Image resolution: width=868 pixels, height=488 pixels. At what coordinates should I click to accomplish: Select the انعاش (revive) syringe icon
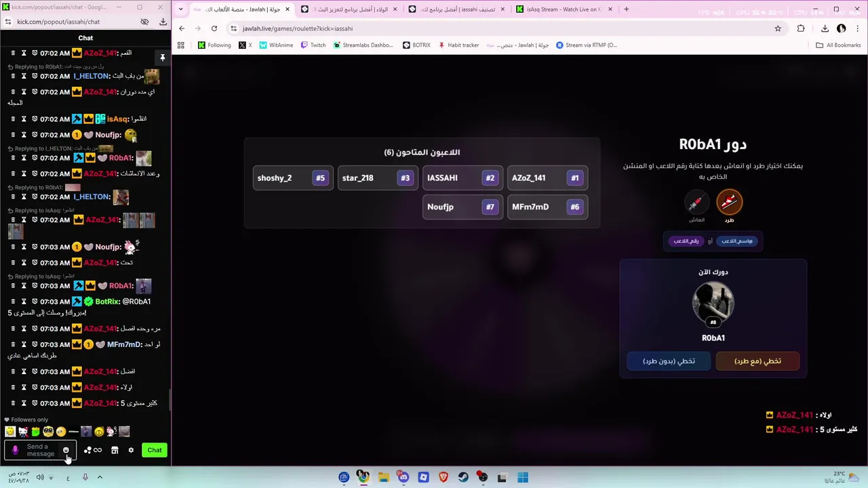(x=696, y=203)
